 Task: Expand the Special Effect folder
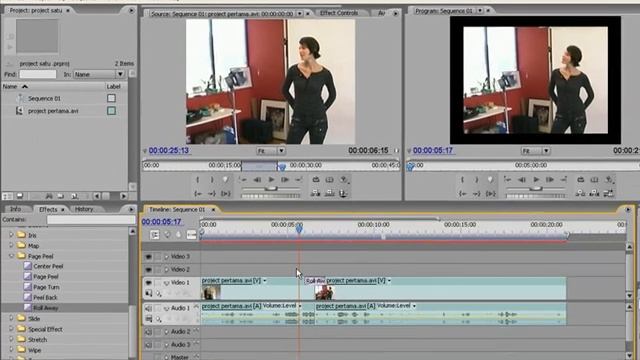[11, 329]
